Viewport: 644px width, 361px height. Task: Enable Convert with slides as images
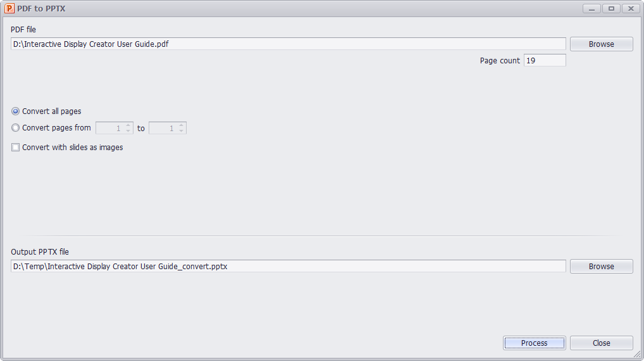pyautogui.click(x=15, y=147)
